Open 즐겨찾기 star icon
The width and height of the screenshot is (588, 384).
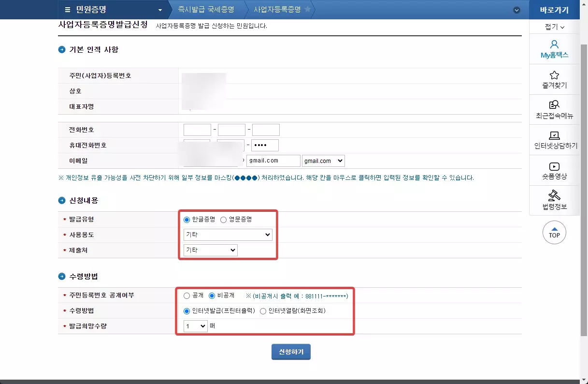(x=554, y=75)
